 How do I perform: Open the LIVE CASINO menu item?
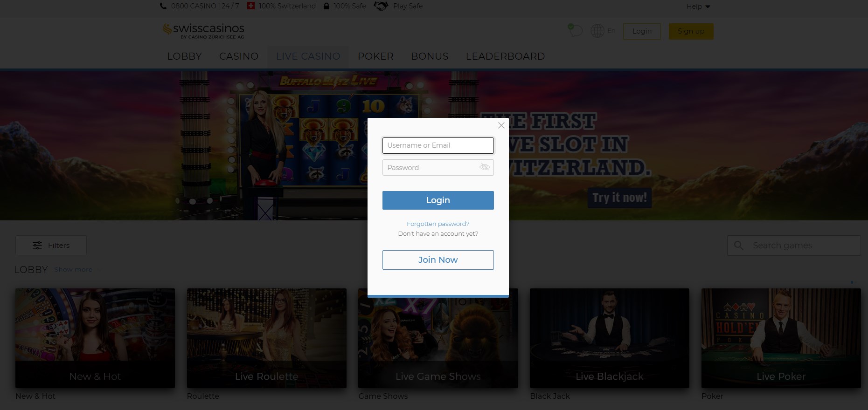coord(308,56)
